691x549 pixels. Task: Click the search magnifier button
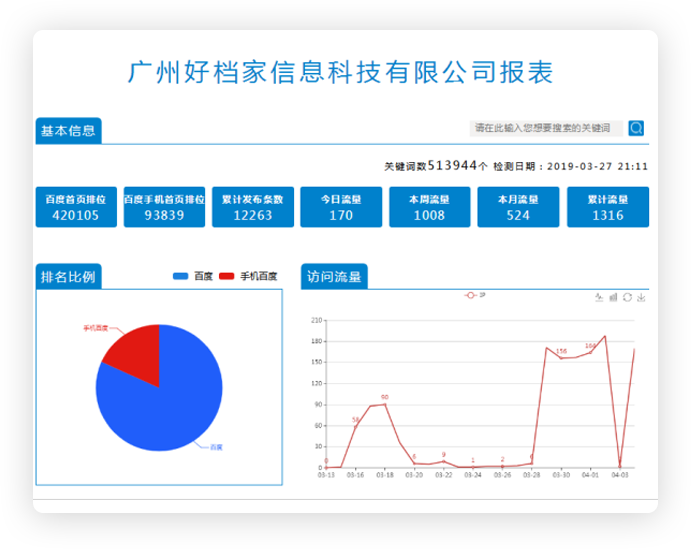(636, 128)
